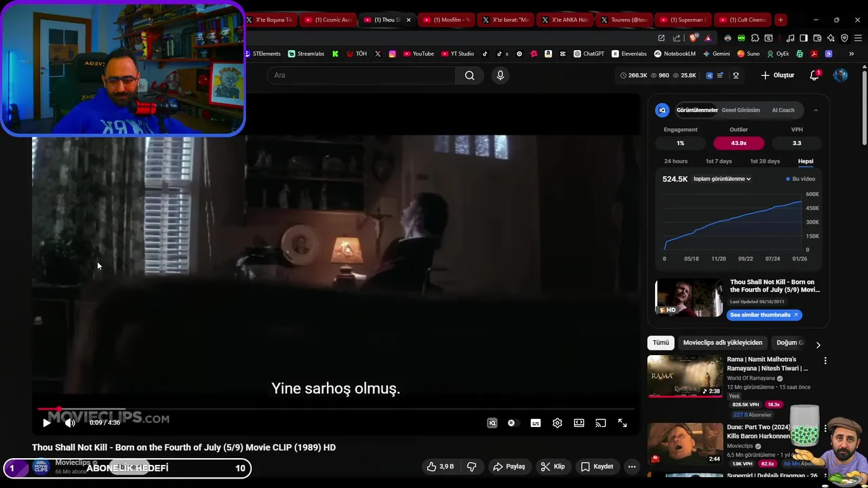Viewport: 868px width, 488px height.
Task: Show hidden bookmarks with the overflow chevron
Action: pyautogui.click(x=851, y=54)
